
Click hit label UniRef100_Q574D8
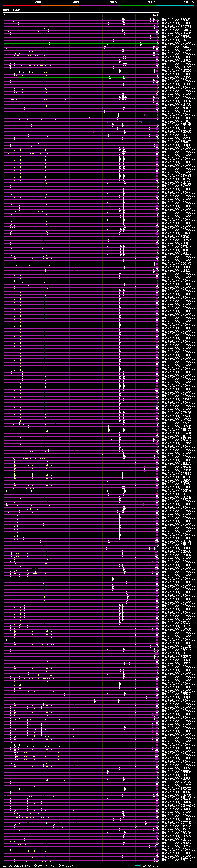pos(177,412)
